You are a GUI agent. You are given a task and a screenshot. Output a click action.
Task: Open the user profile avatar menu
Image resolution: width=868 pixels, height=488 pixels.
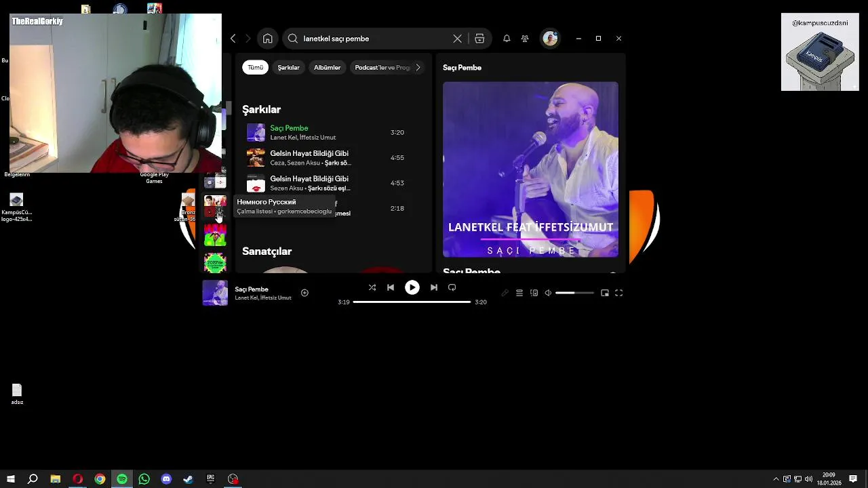coord(550,39)
